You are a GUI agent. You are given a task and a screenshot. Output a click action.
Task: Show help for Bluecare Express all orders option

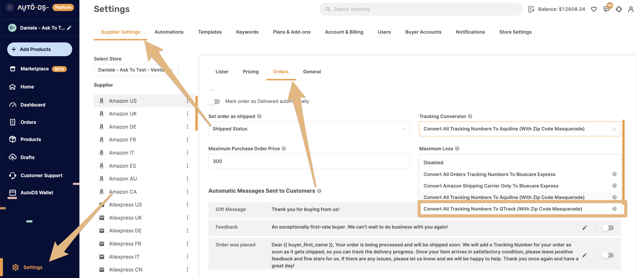click(614, 174)
